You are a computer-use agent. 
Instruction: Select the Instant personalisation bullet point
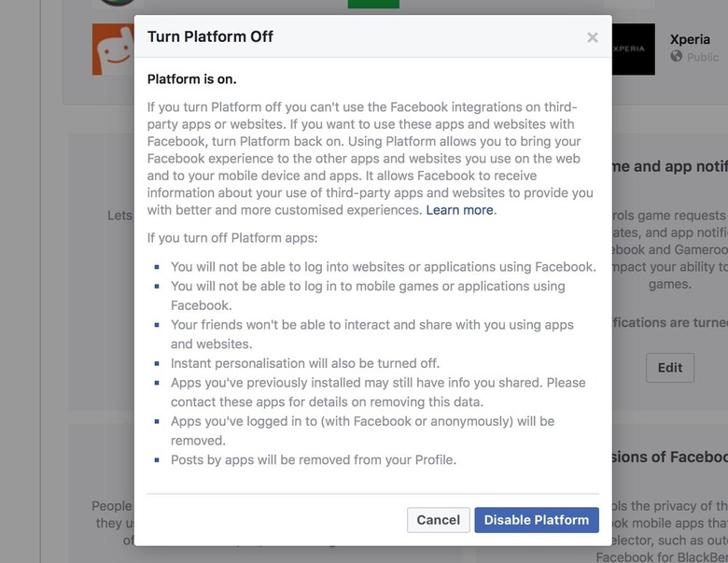point(304,363)
